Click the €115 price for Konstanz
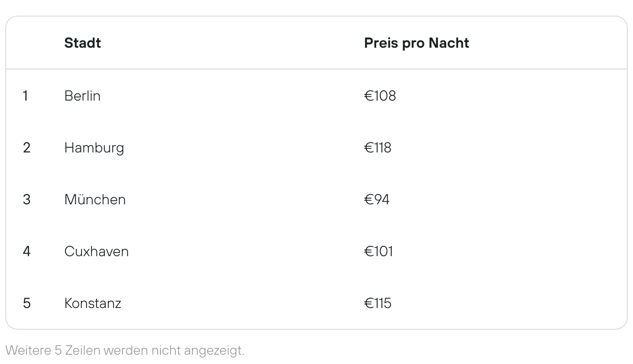 tap(378, 303)
